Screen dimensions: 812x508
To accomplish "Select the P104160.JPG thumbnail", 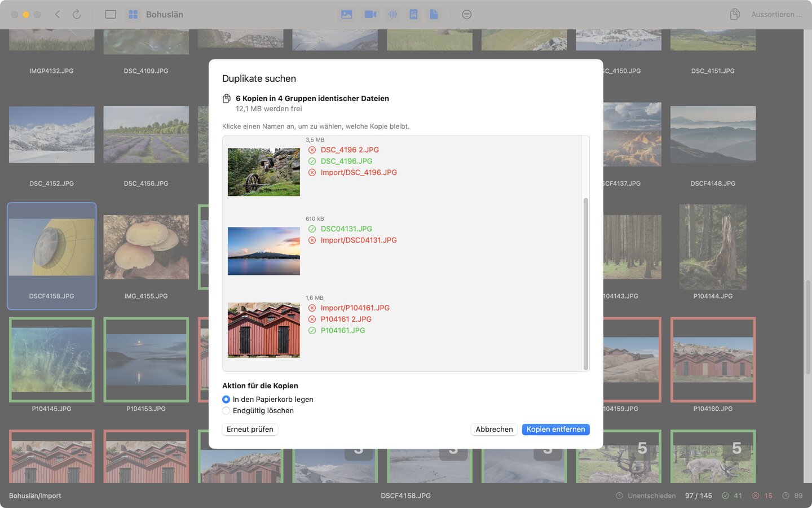I will coord(713,360).
